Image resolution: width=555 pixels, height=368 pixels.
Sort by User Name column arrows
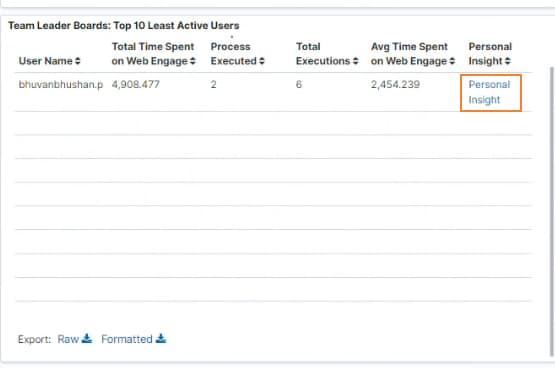78,61
